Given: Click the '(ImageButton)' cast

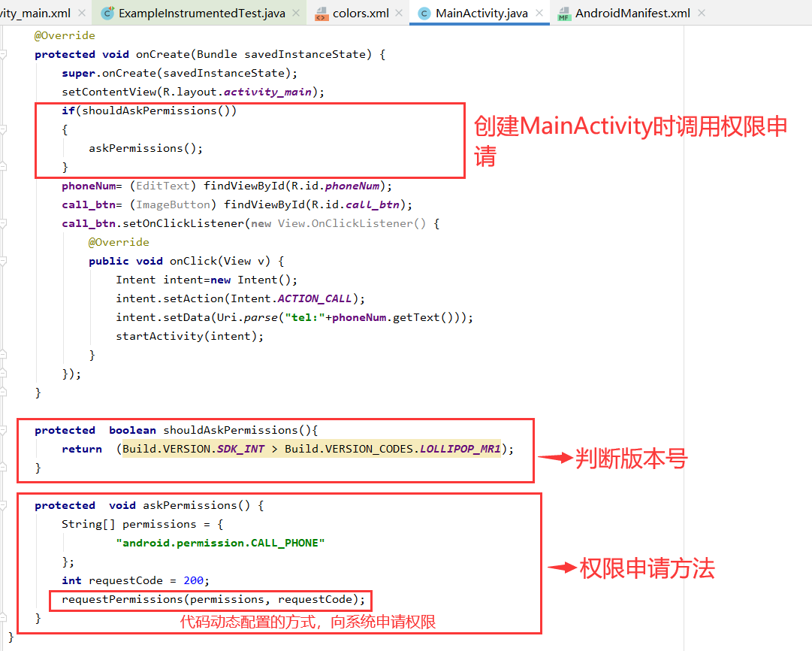Looking at the screenshot, I should pos(173,204).
